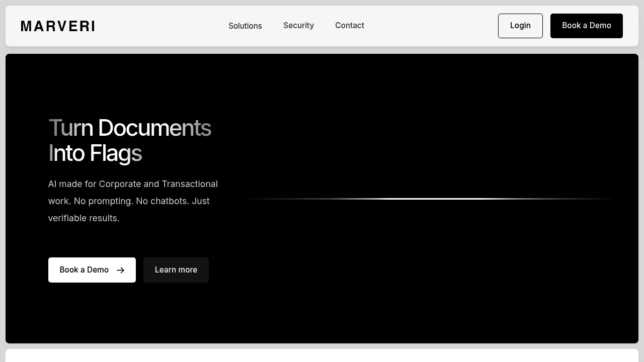Click the arrow icon in Book a Demo
The width and height of the screenshot is (644, 362).
[x=120, y=270]
